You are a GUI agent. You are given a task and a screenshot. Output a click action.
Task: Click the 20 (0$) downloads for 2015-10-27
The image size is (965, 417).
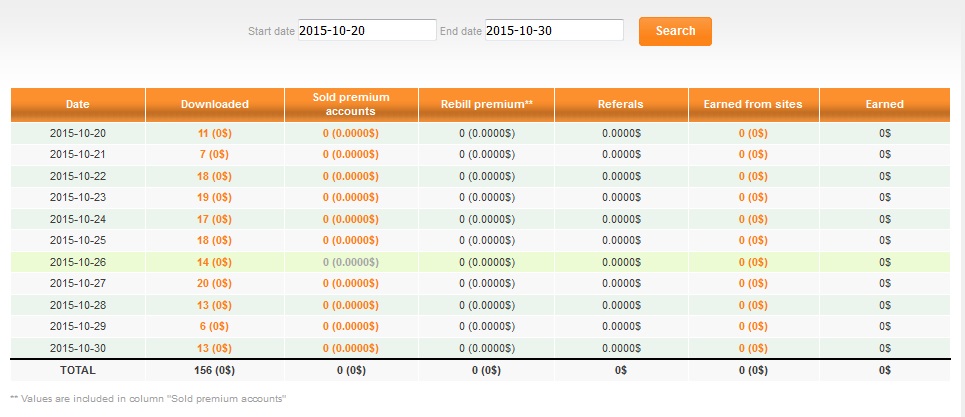pos(215,284)
